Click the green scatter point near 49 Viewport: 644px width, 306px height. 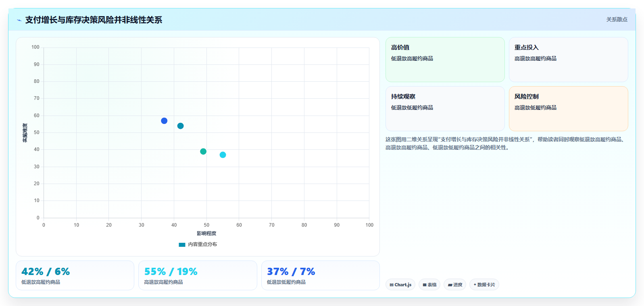203,151
